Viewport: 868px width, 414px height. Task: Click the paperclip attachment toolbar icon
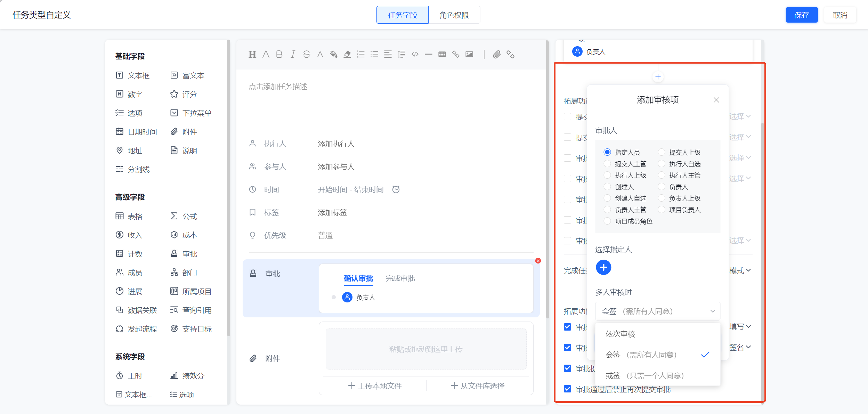[x=497, y=55]
